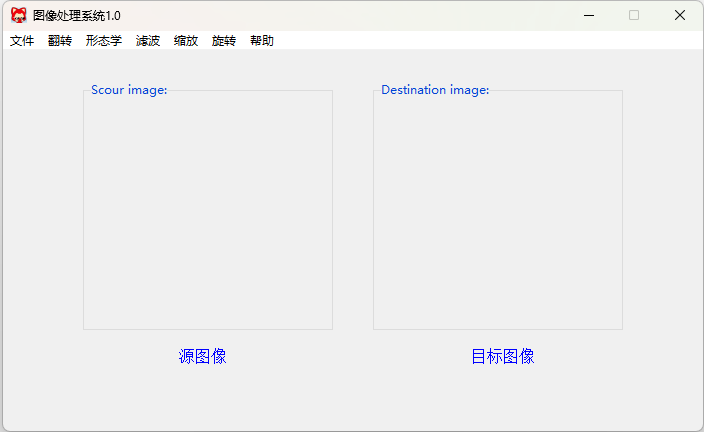Click the 源图像 label
The height and width of the screenshot is (432, 704).
coord(202,356)
